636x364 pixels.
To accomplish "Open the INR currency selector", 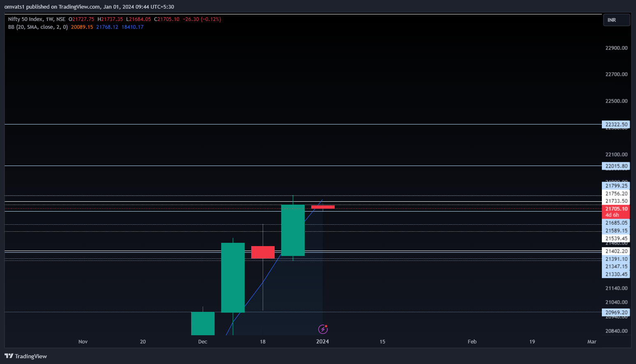I will click(616, 20).
